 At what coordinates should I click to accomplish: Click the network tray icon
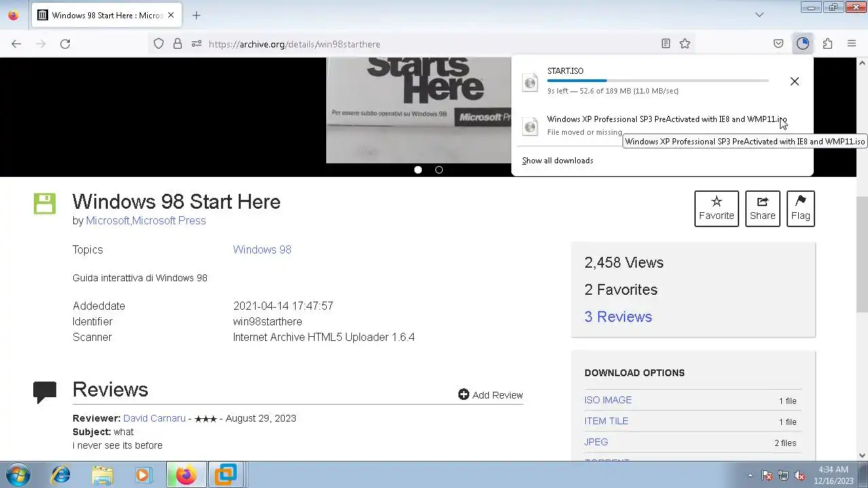pos(783,475)
